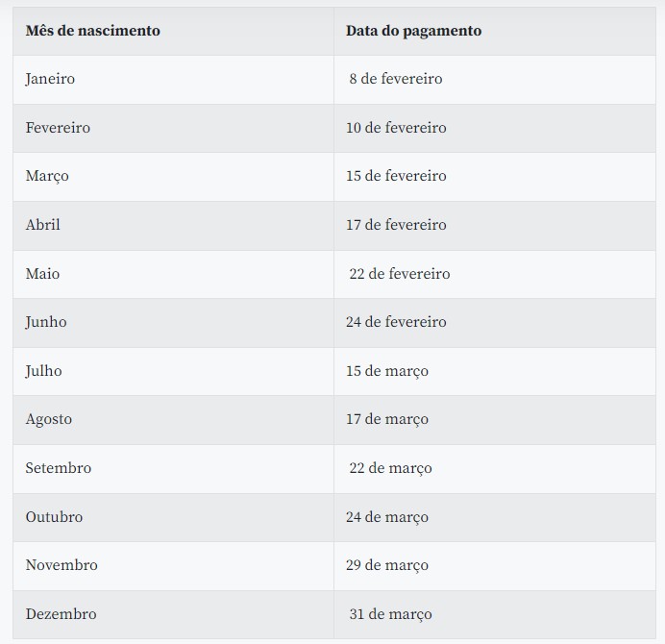Image resolution: width=665 pixels, height=644 pixels.
Task: Click the "24 de março" payment date
Action: click(x=387, y=517)
